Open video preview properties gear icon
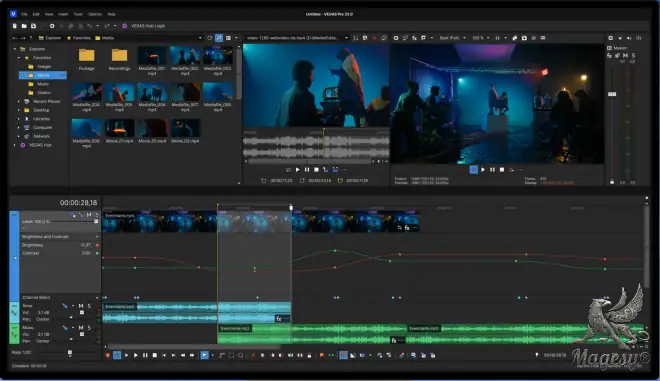Screen dimensions: 660x381 point(396,38)
